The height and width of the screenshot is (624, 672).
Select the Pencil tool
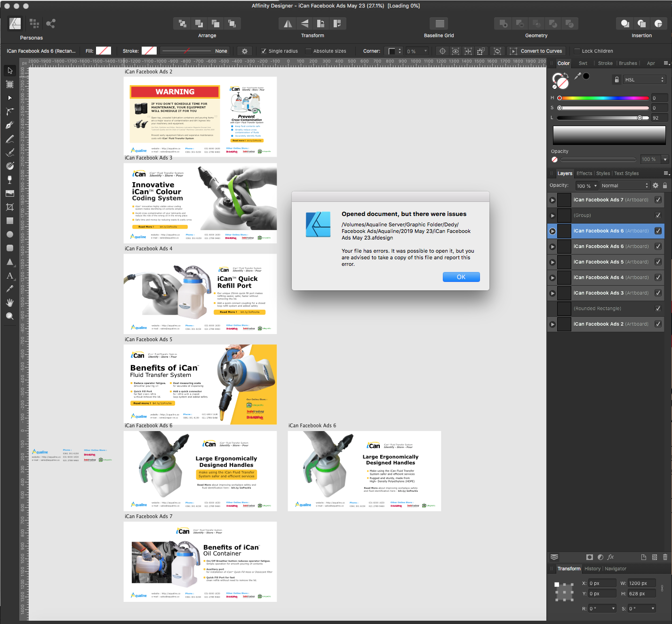coord(10,139)
